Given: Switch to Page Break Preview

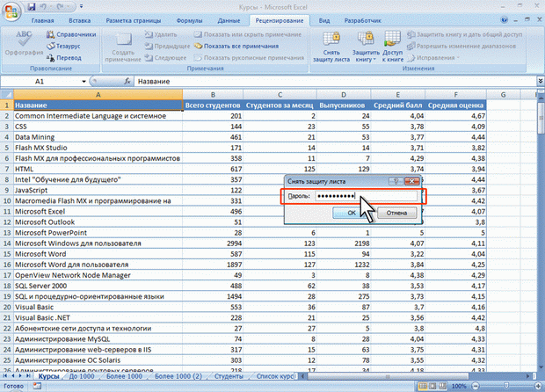Looking at the screenshot, I should pos(442,386).
